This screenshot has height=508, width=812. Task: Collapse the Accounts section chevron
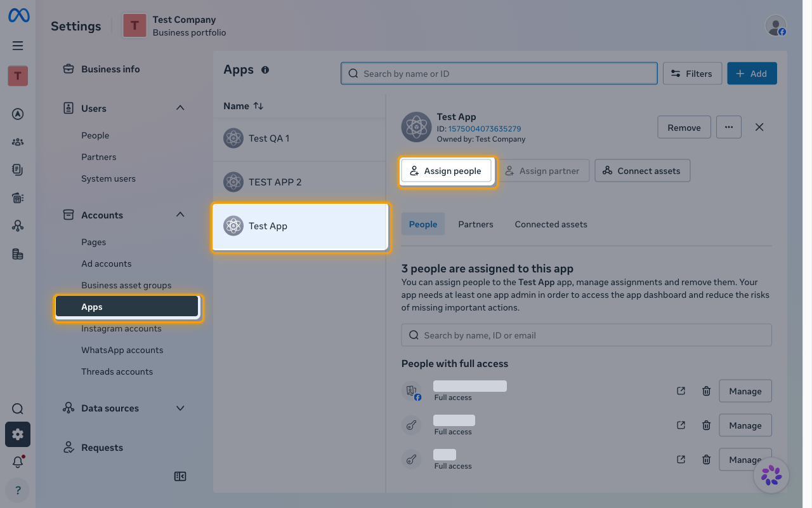pyautogui.click(x=180, y=215)
